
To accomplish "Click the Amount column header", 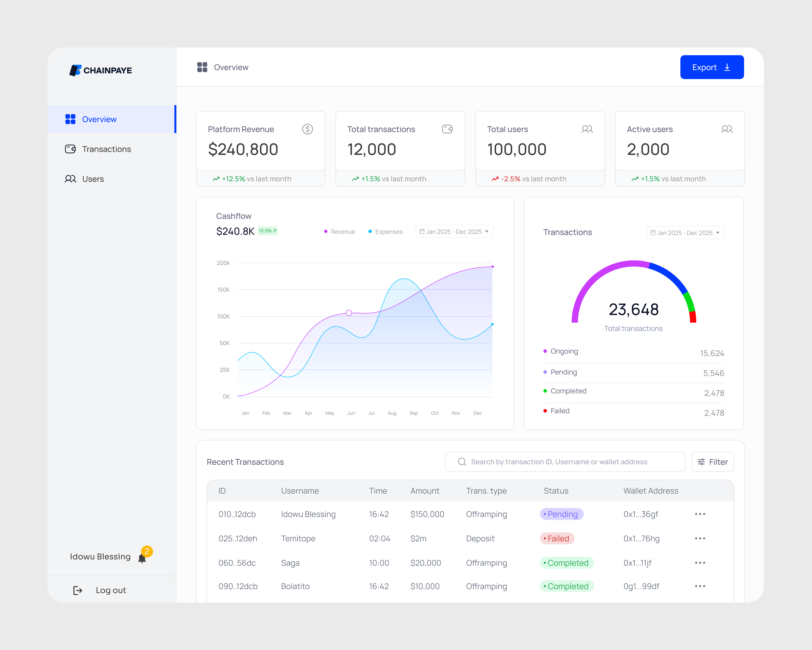I will tap(425, 491).
